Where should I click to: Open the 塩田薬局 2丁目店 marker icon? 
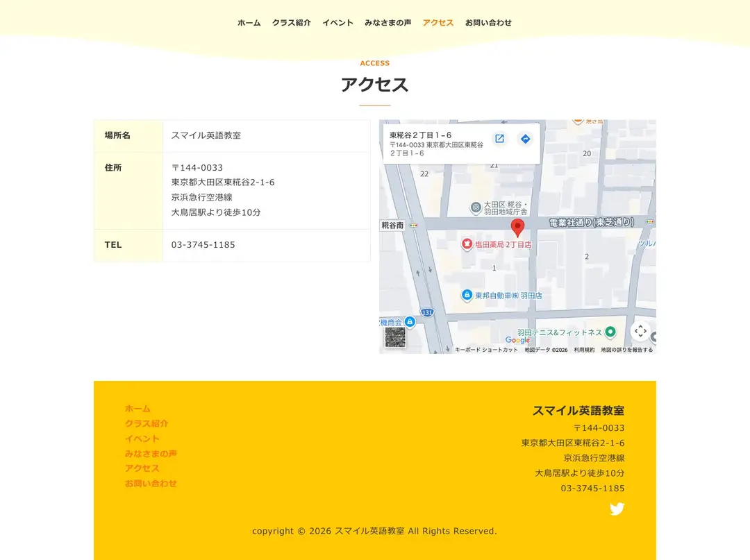(467, 244)
